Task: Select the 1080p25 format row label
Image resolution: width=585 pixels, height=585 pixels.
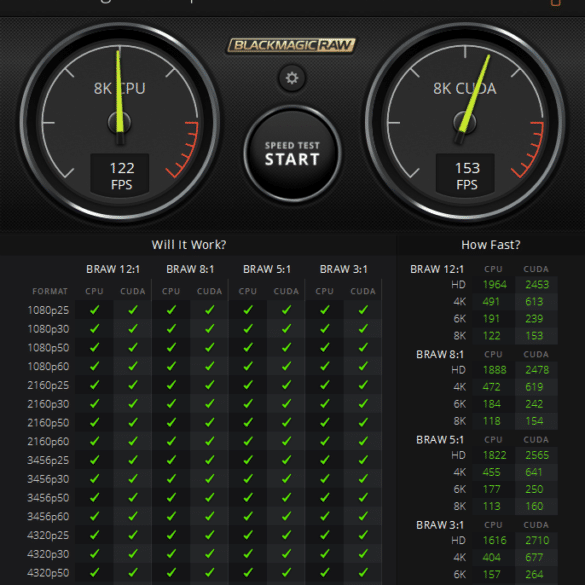Action: (48, 310)
